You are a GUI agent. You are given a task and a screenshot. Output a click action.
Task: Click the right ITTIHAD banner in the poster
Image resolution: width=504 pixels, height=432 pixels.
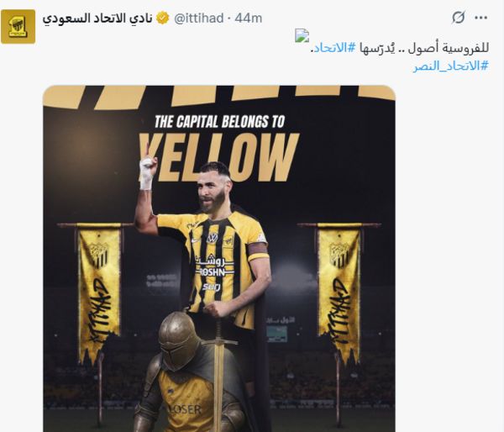[339, 289]
